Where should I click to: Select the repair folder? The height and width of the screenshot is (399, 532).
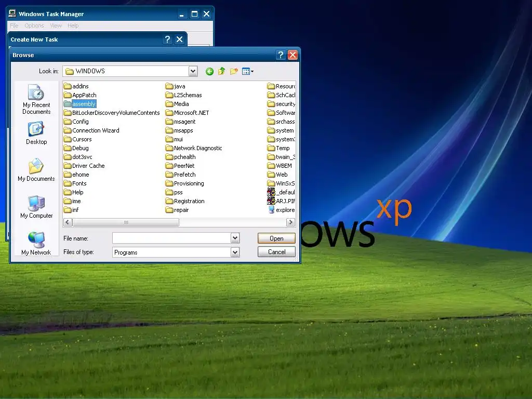(x=177, y=210)
